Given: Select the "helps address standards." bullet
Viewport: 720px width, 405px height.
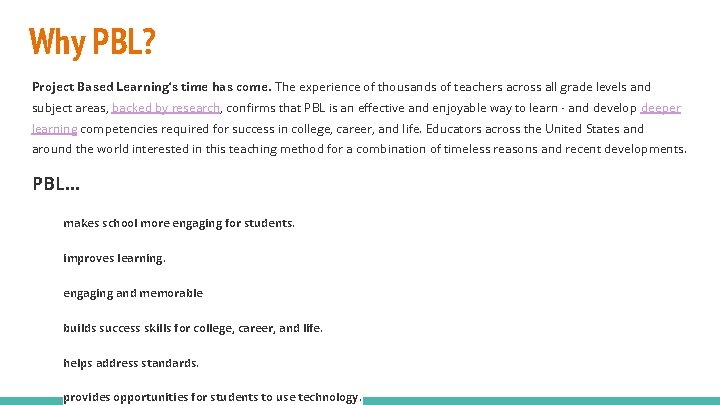Looking at the screenshot, I should [131, 363].
